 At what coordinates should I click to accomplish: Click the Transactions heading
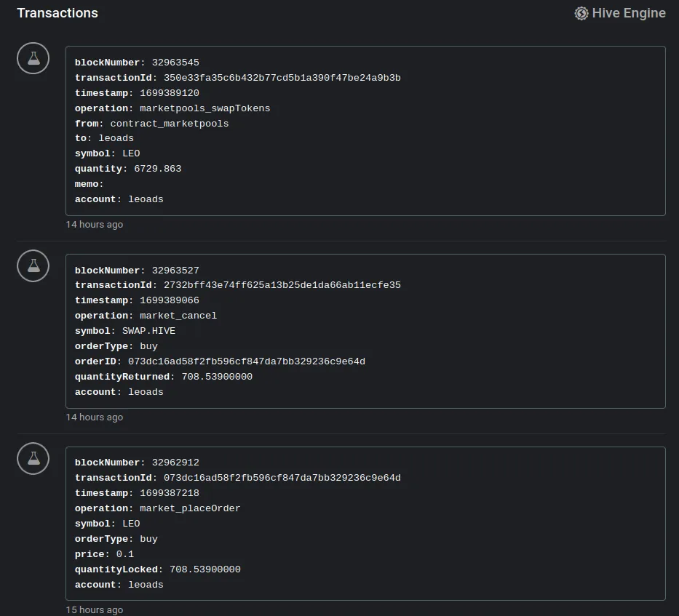click(57, 13)
